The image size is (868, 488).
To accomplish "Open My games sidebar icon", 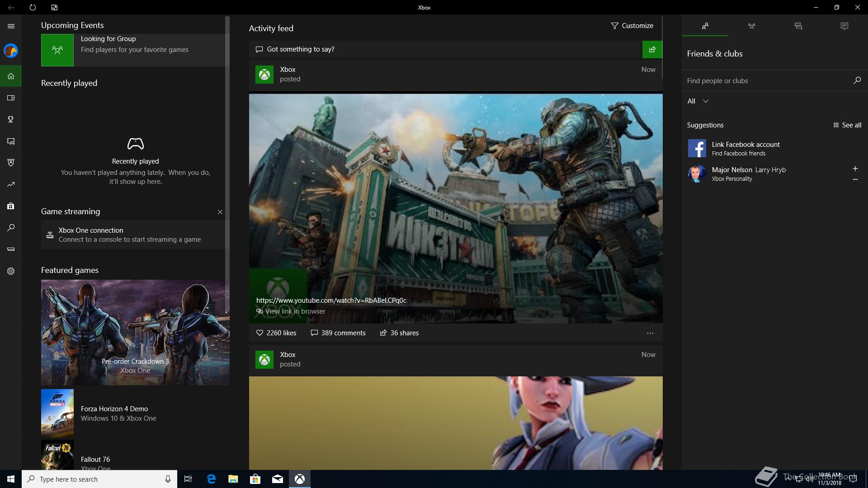I will tap(11, 98).
